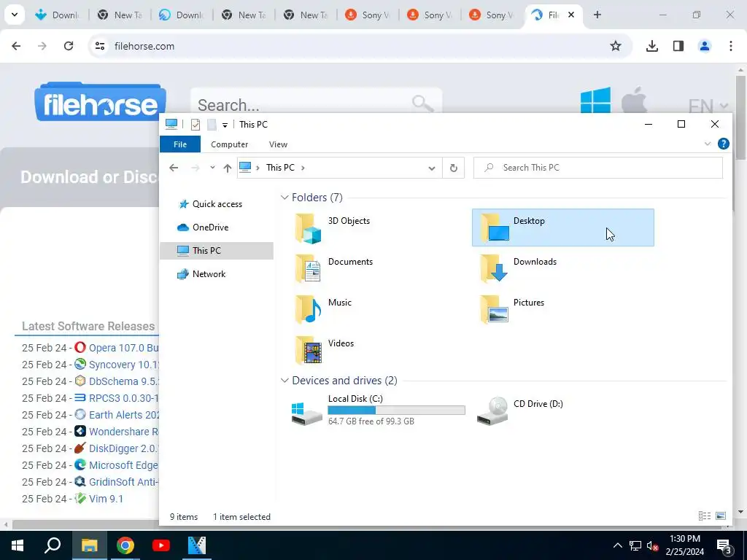Select Local Disk (C:) drive
The height and width of the screenshot is (560, 747).
pos(378,410)
